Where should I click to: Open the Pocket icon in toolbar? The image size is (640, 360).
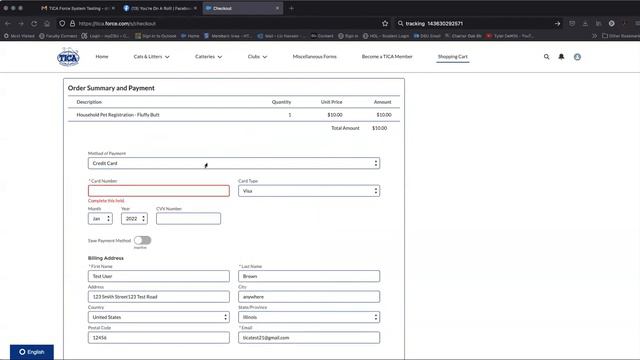tap(572, 24)
